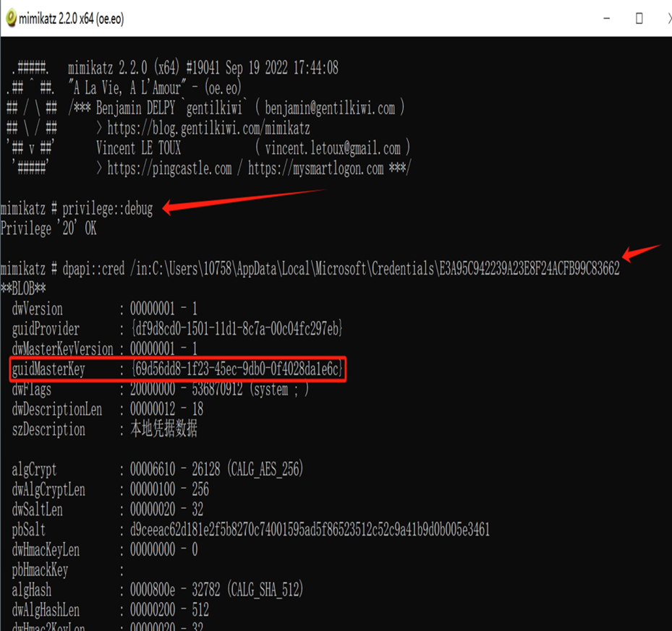
Task: Click the dwDescriptionLen value "00000012 - 18"
Action: (x=166, y=409)
